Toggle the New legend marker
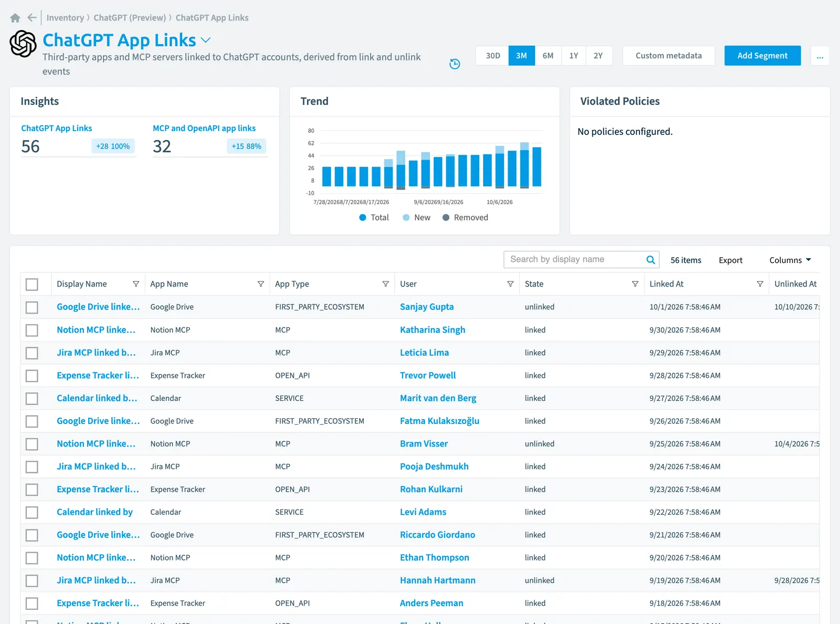 [406, 218]
